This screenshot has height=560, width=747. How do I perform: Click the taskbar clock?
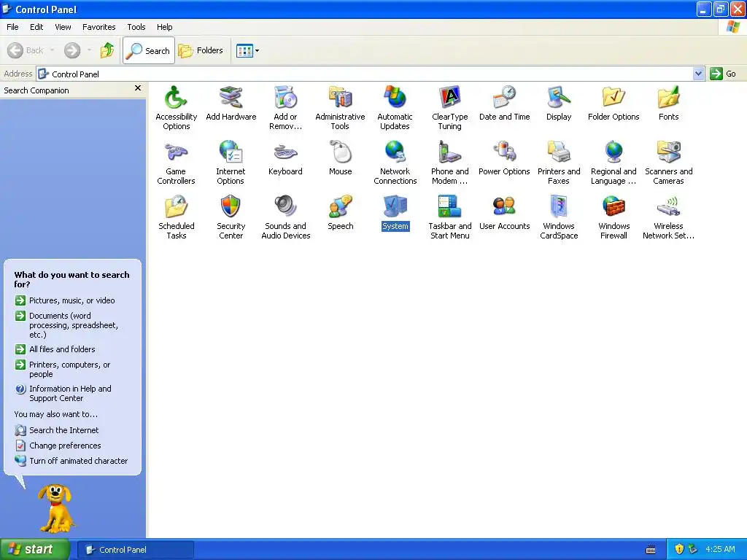pos(720,550)
